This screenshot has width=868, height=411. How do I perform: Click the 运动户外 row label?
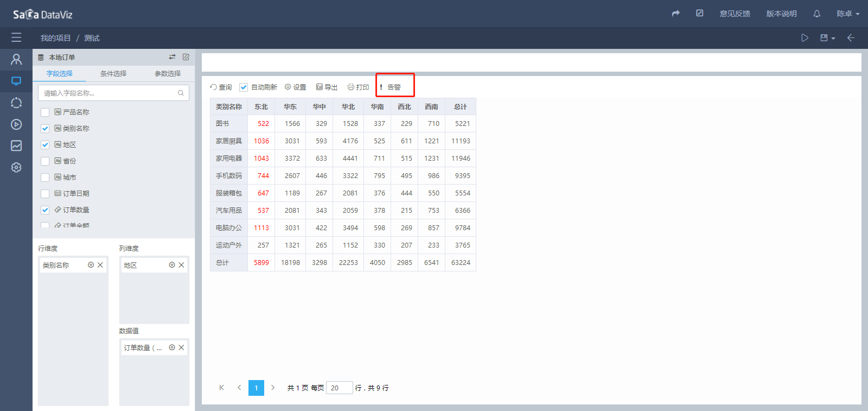(x=229, y=245)
